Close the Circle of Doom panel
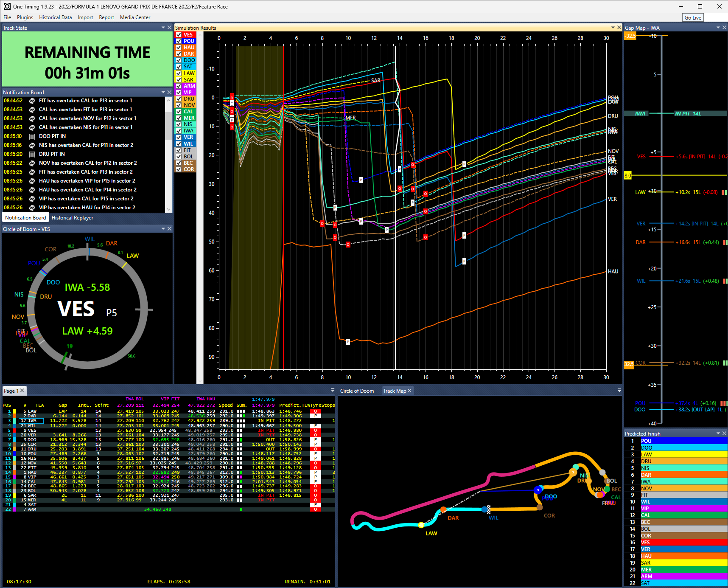The image size is (728, 588). (169, 229)
